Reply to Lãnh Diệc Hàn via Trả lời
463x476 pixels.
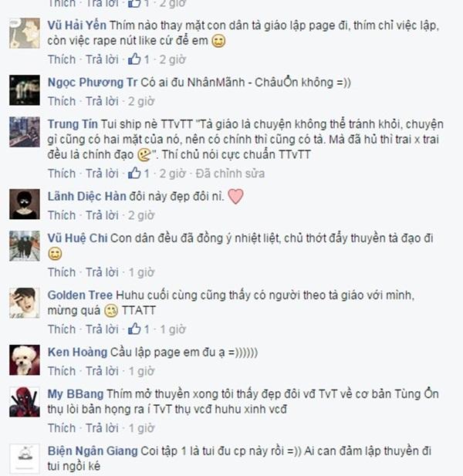tap(103, 215)
